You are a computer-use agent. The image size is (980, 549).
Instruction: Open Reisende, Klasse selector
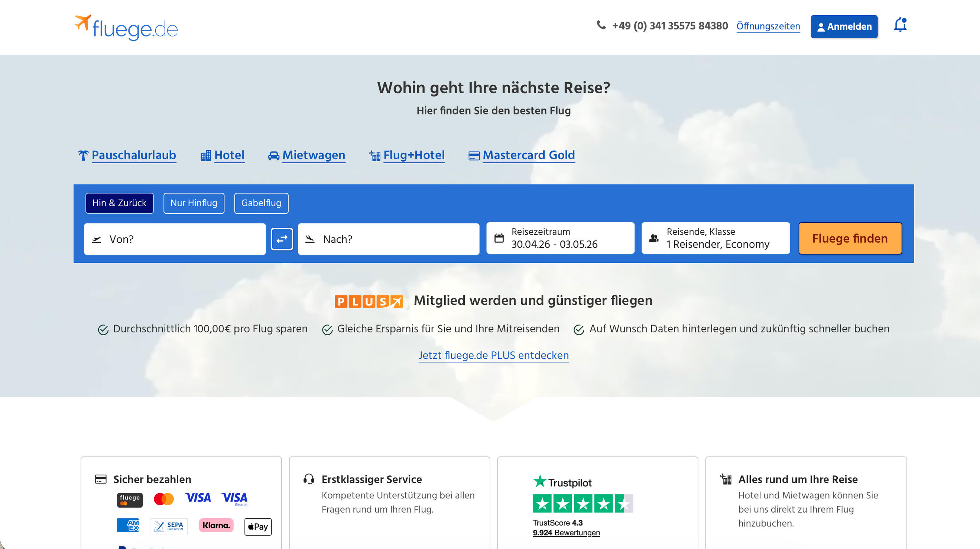tap(715, 238)
